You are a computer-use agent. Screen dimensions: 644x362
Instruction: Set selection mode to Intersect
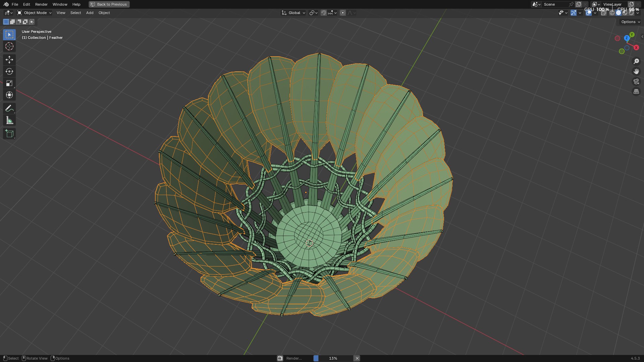tap(32, 22)
